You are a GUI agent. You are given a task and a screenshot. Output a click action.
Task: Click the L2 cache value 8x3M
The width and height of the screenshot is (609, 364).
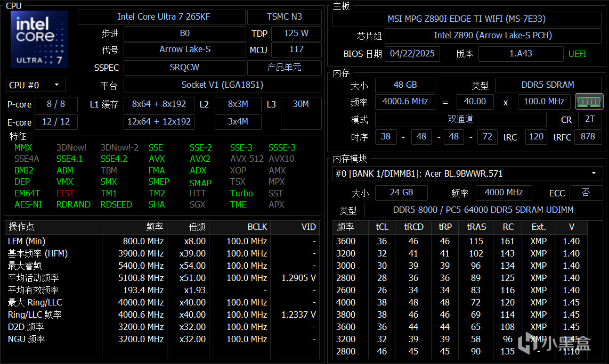(x=238, y=104)
